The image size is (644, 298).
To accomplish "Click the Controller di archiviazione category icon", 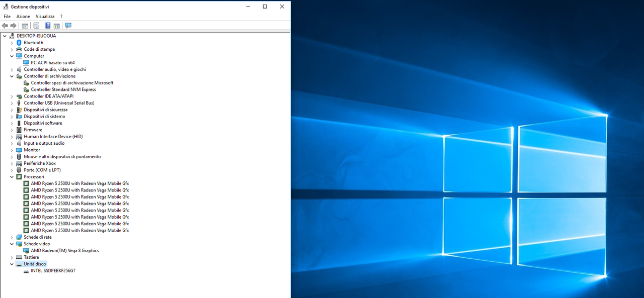I will click(x=19, y=76).
